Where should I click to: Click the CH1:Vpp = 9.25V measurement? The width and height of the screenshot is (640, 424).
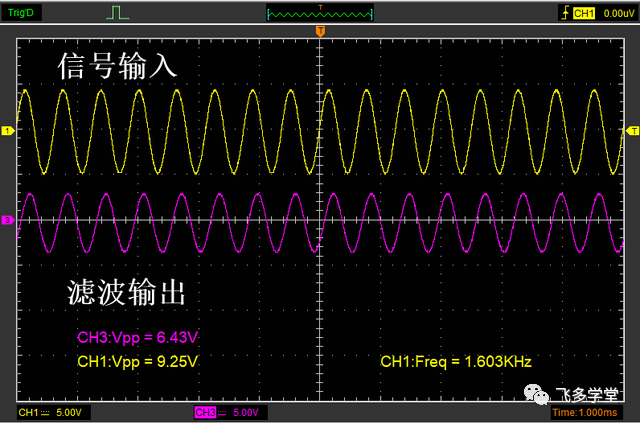coord(138,362)
